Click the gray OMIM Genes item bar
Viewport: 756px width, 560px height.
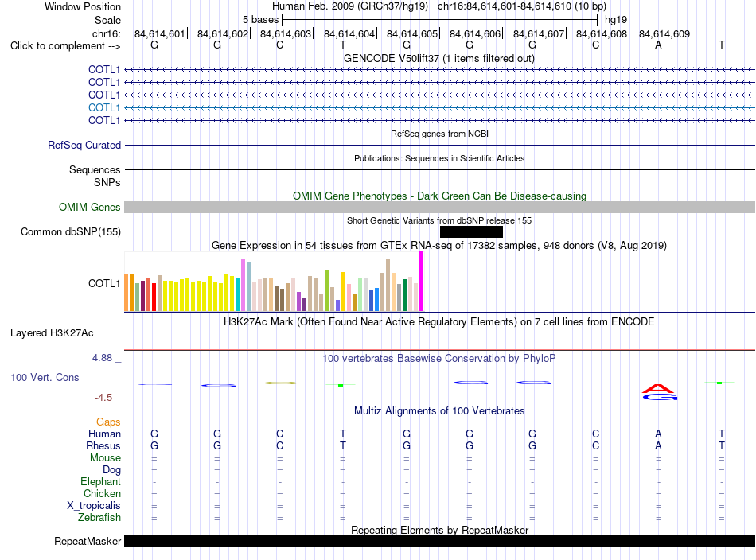pos(439,208)
